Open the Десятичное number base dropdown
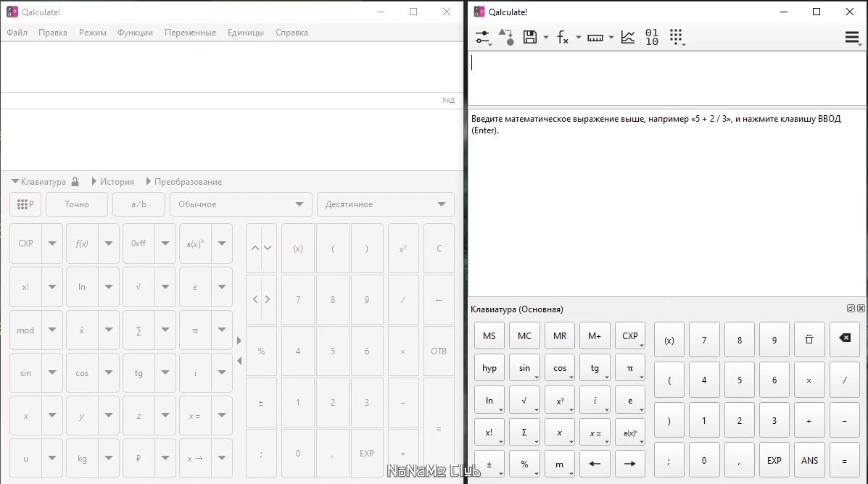The height and width of the screenshot is (484, 868). pyautogui.click(x=385, y=204)
